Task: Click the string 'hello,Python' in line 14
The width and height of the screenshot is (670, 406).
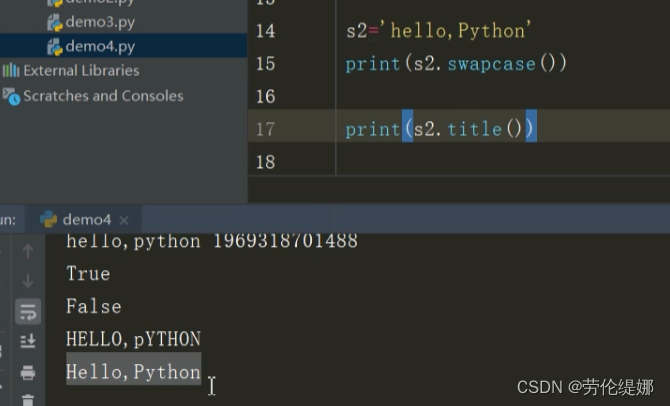Action: pos(455,31)
